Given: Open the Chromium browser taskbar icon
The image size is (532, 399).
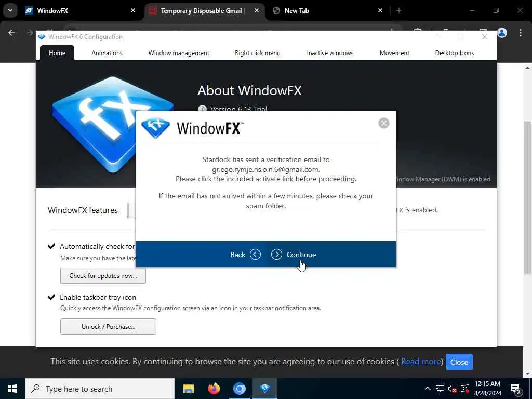Looking at the screenshot, I should (x=239, y=389).
